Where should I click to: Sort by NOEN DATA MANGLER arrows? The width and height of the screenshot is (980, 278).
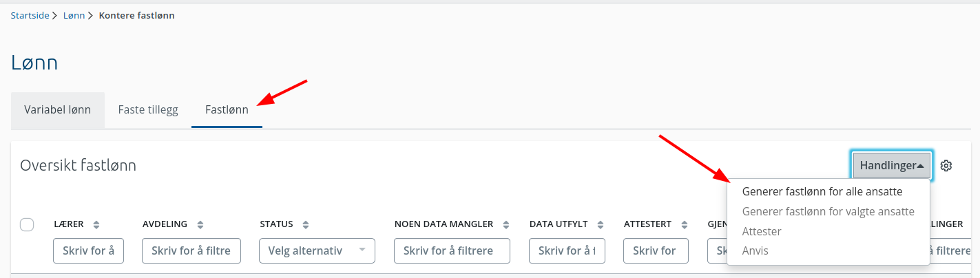pyautogui.click(x=506, y=224)
